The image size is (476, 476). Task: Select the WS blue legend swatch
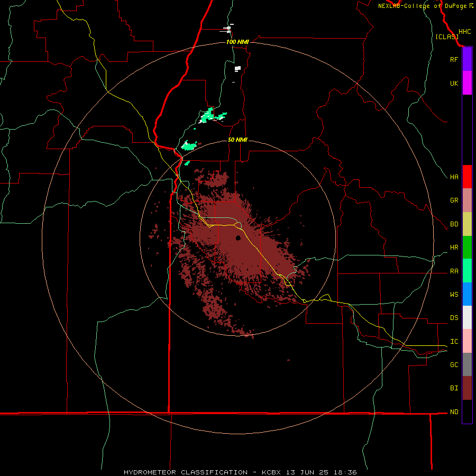click(x=467, y=294)
